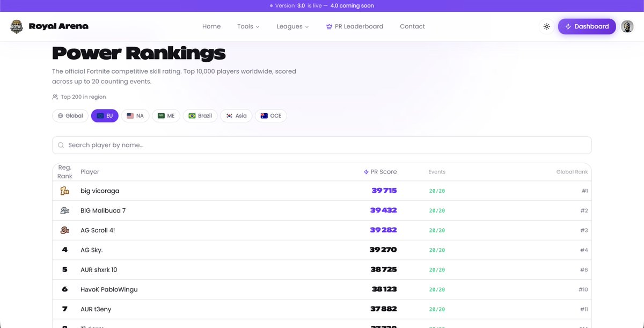Click global rank #1
The image size is (644, 328).
coord(584,191)
